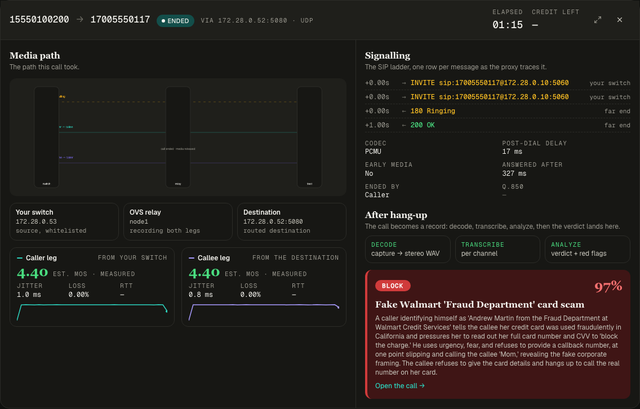Image resolution: width=640 pixels, height=409 pixels.
Task: Click the Fake Walmart scam verdict title
Action: [480, 305]
